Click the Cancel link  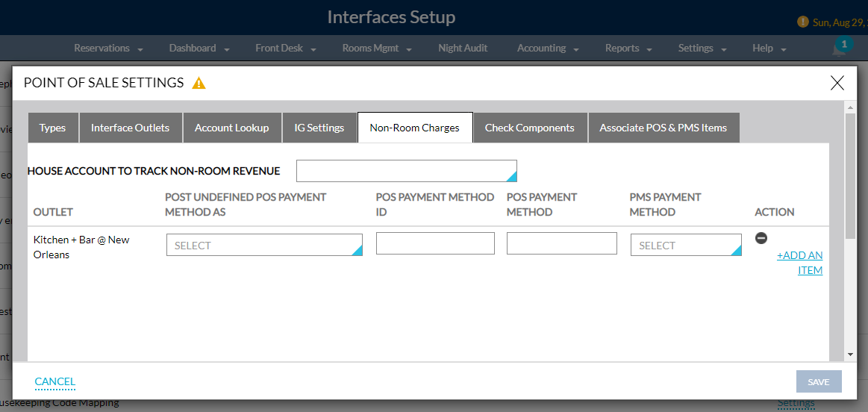[x=54, y=381]
